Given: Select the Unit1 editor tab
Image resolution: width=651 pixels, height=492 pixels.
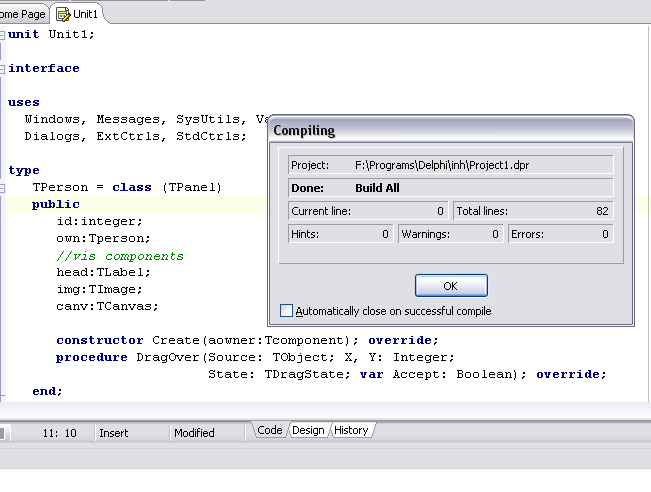Looking at the screenshot, I should [83, 15].
